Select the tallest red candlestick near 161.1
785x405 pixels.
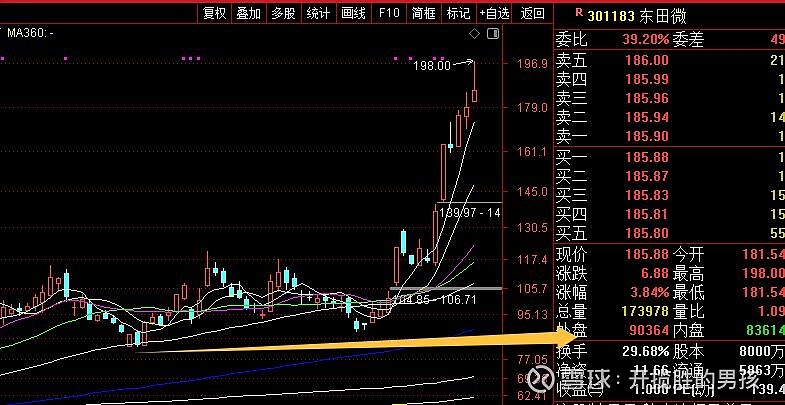444,172
